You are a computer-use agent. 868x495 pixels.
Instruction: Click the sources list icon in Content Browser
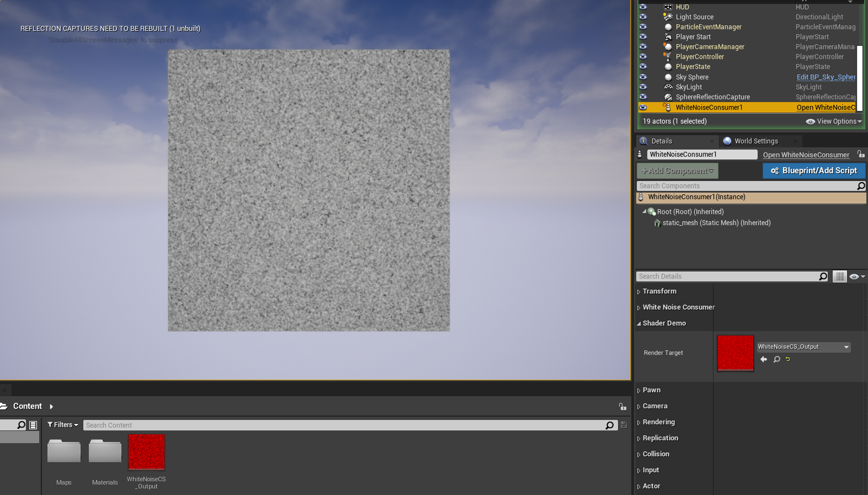coord(33,424)
